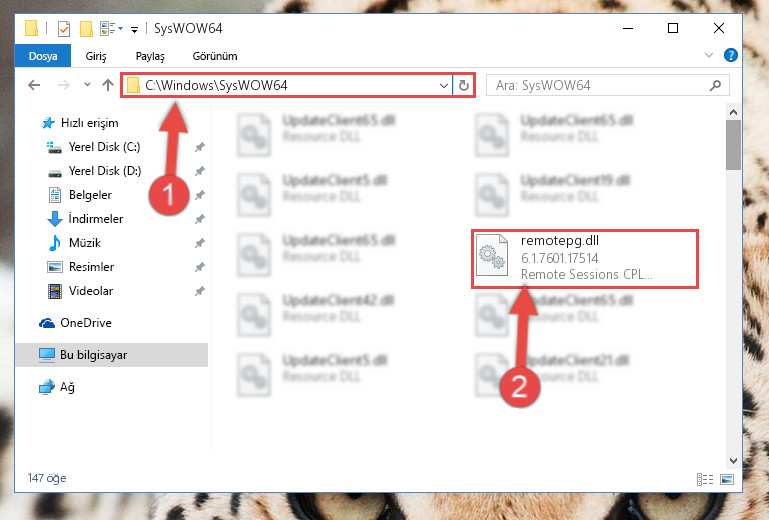Refresh the SysWOW64 folder view
Viewport: 769px width, 520px height.
(463, 86)
